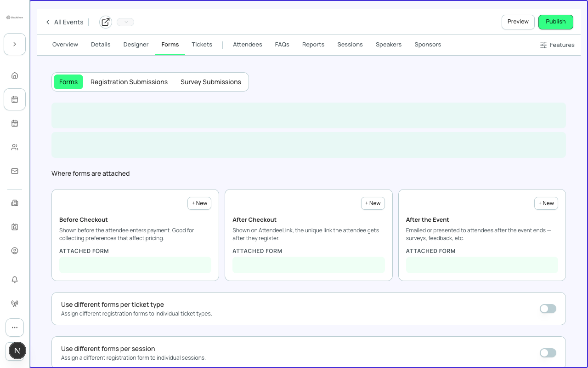Click 'Use different forms per session' text

[108, 349]
